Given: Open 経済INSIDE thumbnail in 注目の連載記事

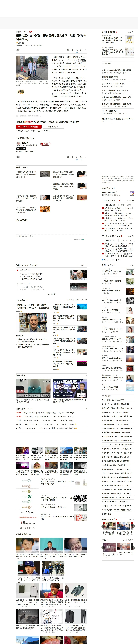Looking at the screenshot, I should (130, 40).
